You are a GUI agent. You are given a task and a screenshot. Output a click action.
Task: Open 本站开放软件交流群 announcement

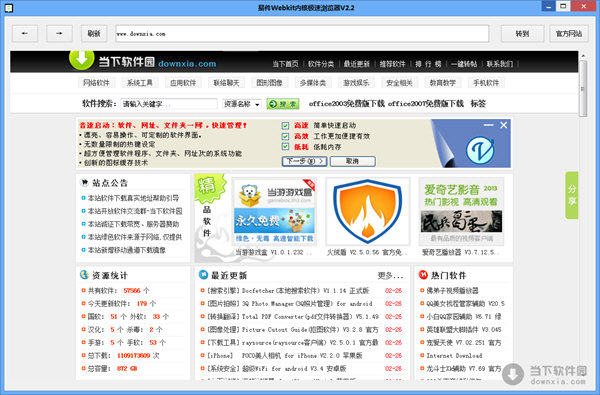pos(135,211)
